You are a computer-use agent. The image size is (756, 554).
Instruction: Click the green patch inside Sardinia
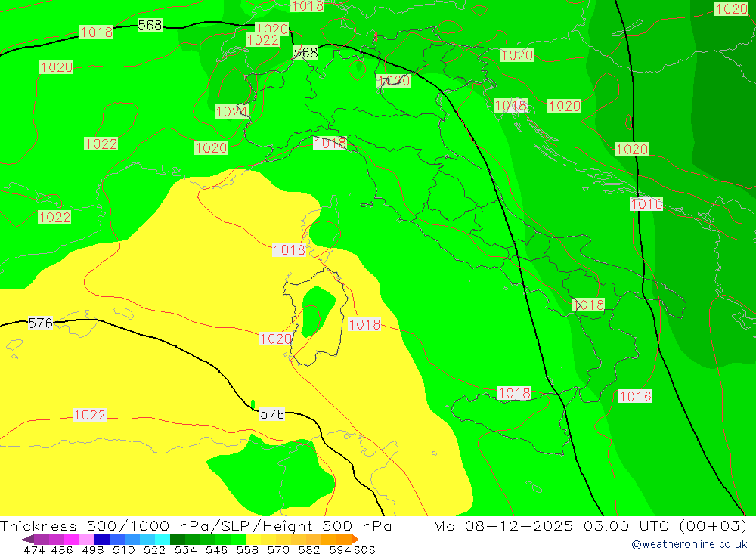pyautogui.click(x=317, y=311)
